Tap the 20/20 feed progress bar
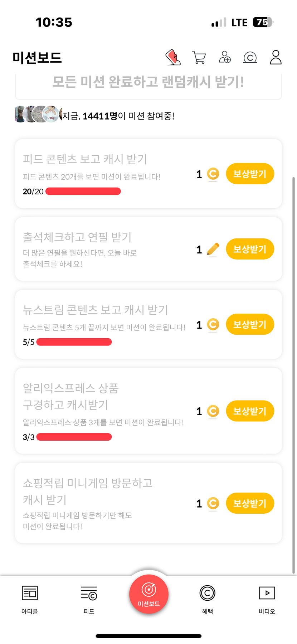Image resolution: width=297 pixels, height=644 pixels. (x=83, y=192)
